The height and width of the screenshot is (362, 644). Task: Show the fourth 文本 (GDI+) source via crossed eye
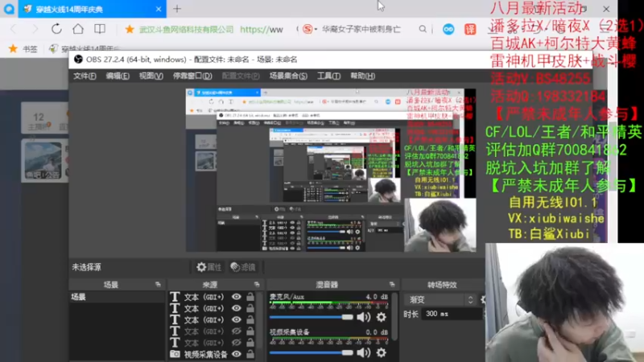[236, 331]
